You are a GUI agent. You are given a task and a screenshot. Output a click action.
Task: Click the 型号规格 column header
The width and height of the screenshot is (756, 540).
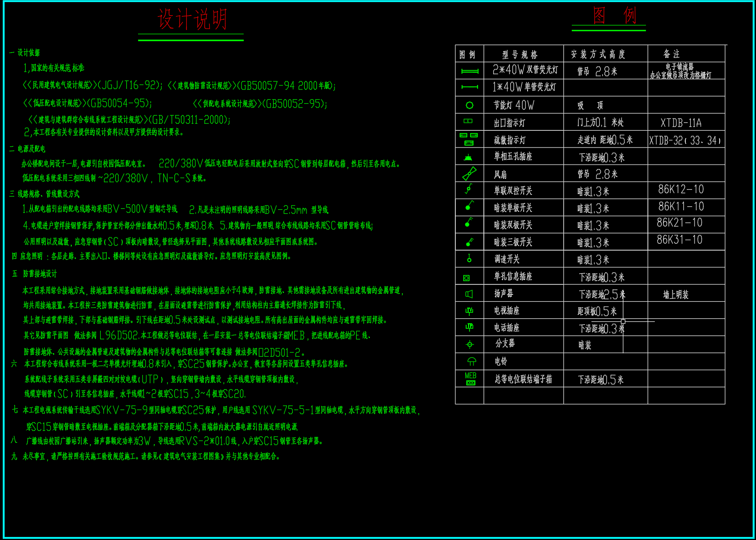[x=520, y=54]
